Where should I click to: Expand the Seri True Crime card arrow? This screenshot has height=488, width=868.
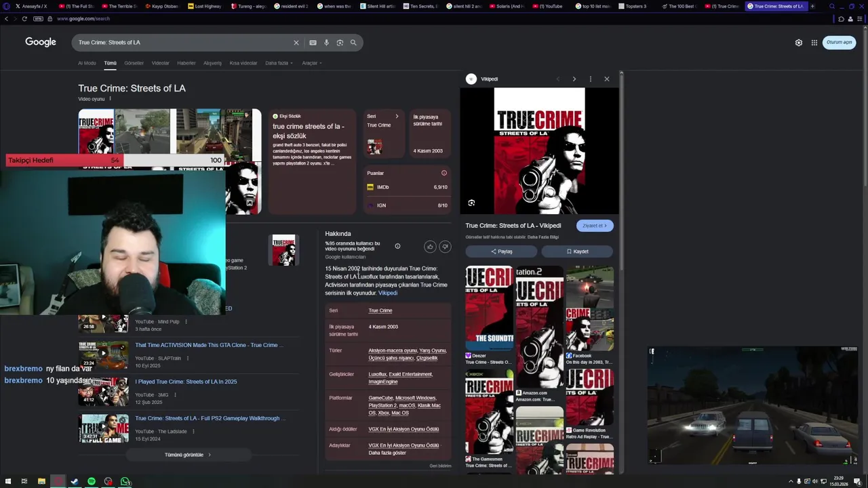coord(397,116)
